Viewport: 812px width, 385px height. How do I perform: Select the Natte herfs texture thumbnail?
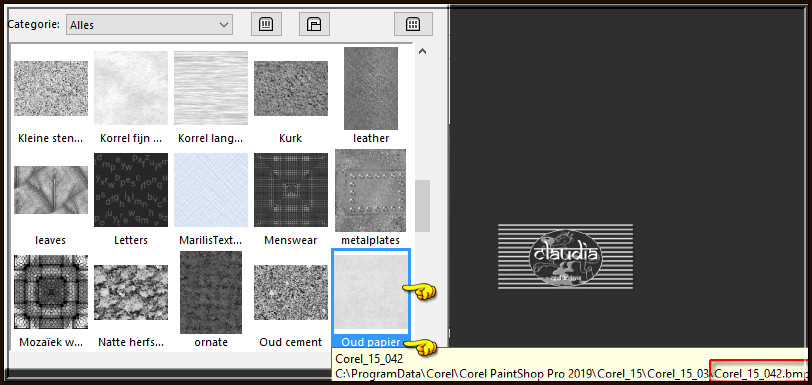tap(131, 292)
